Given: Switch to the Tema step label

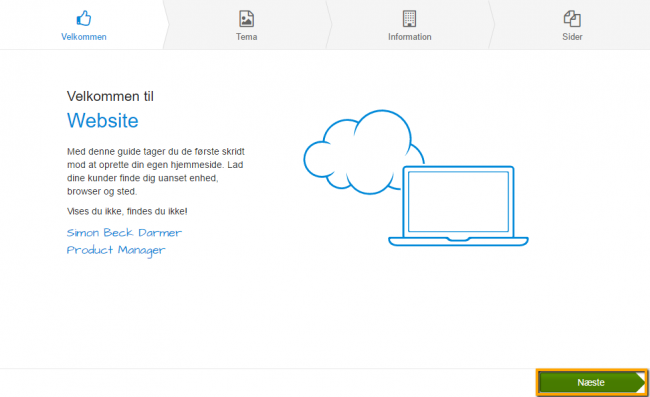Looking at the screenshot, I should (247, 37).
